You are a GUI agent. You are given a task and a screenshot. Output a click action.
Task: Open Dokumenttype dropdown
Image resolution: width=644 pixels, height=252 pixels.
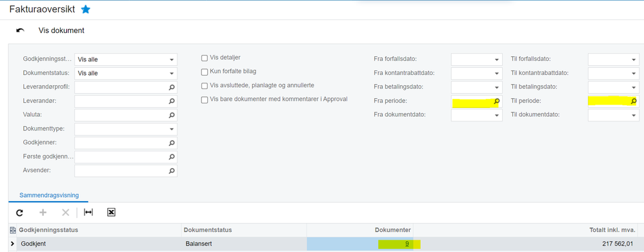coord(171,129)
